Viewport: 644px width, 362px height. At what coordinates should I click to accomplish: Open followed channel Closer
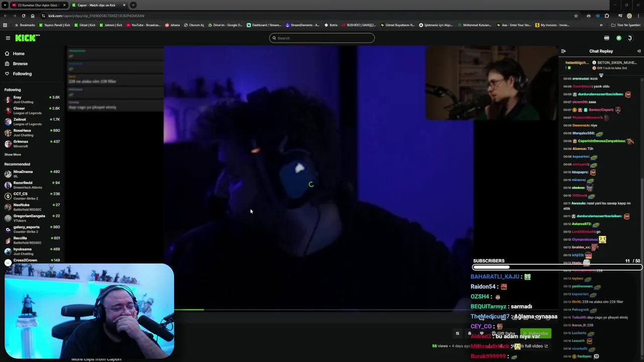pos(32,110)
